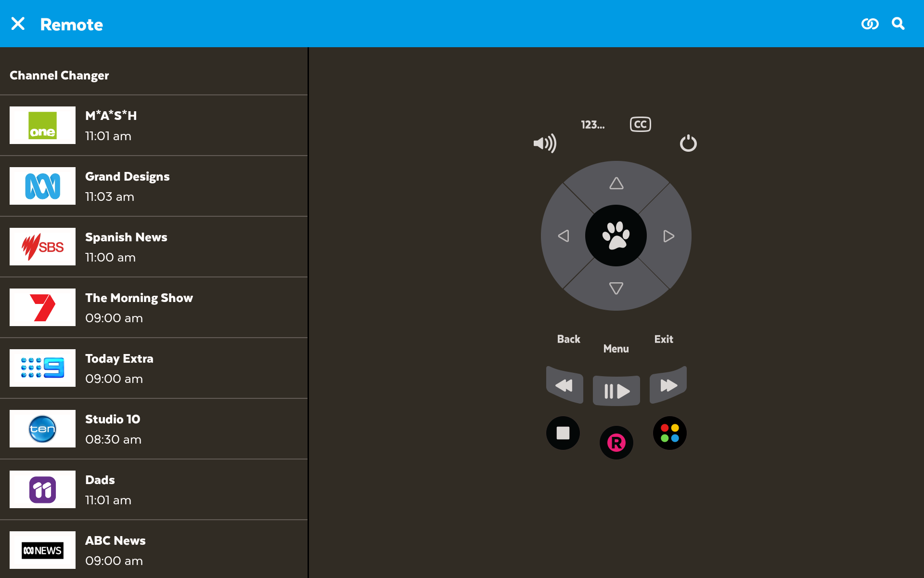
Task: Click the right arrow on the D-pad
Action: 668,236
